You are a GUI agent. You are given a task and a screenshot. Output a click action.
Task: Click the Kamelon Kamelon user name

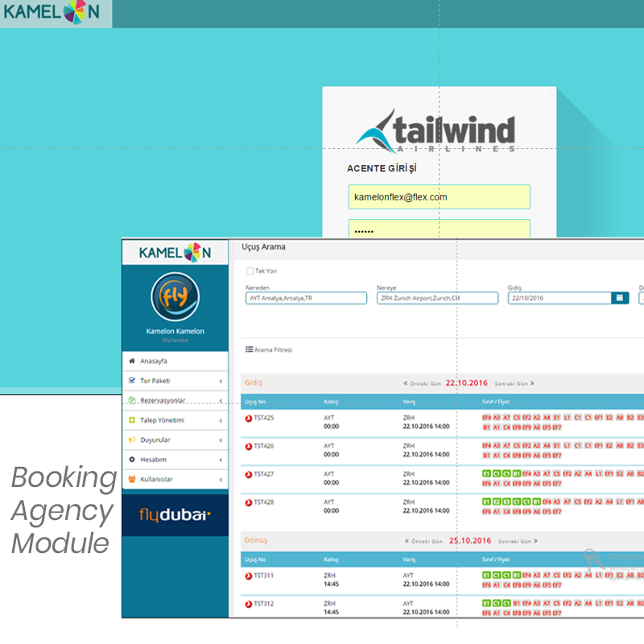coord(175,331)
